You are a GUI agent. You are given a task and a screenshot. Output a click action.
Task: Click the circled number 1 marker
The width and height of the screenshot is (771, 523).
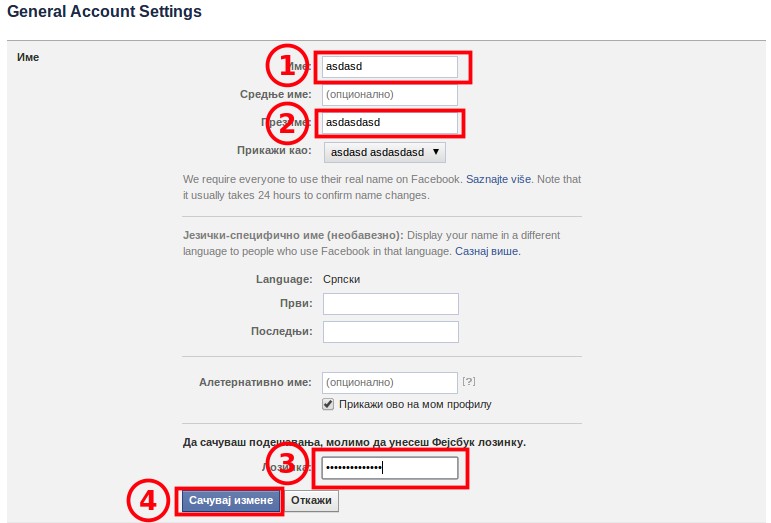click(x=287, y=66)
